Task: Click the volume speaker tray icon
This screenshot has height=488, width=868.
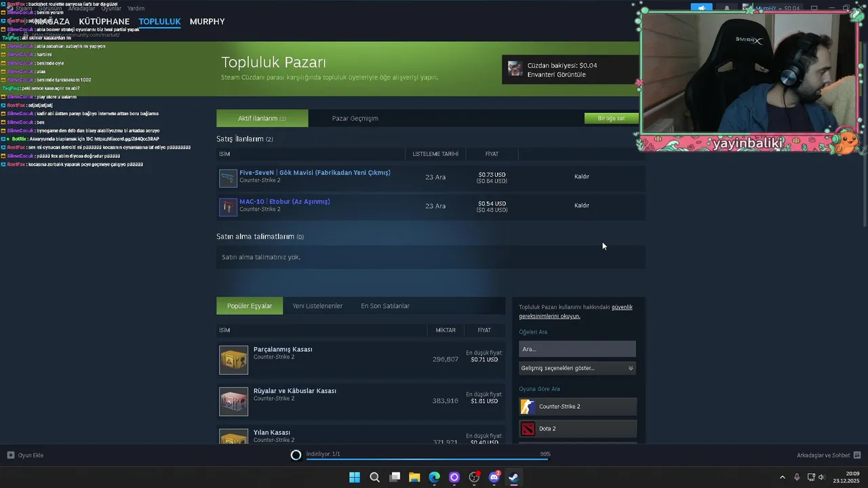Action: pyautogui.click(x=822, y=477)
